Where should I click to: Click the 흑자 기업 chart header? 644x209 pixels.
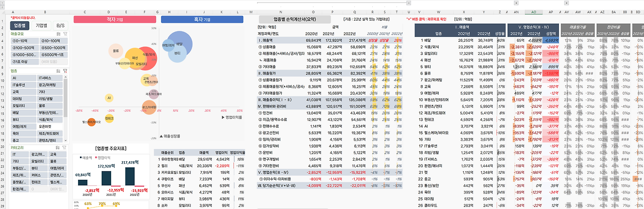click(203, 20)
